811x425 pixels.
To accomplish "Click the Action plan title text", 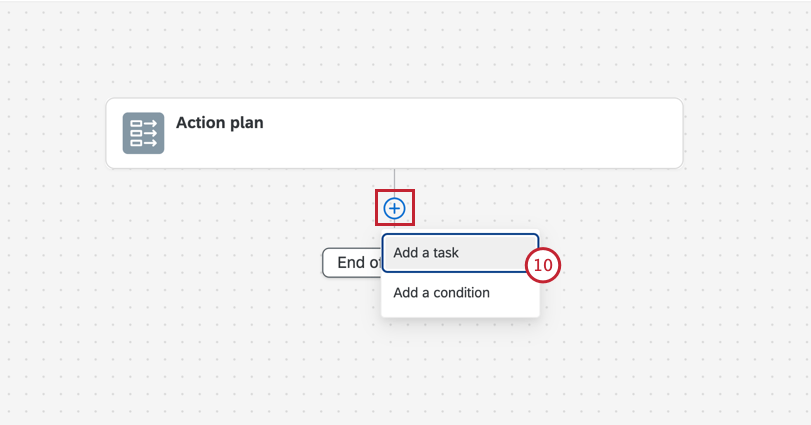I will point(219,123).
